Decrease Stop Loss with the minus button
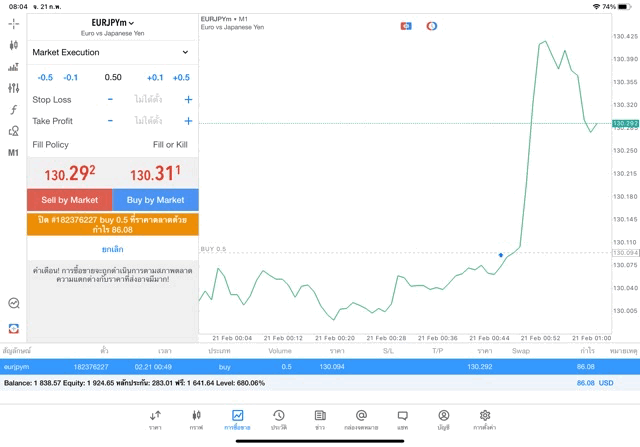This screenshot has width=640, height=447. [x=110, y=99]
